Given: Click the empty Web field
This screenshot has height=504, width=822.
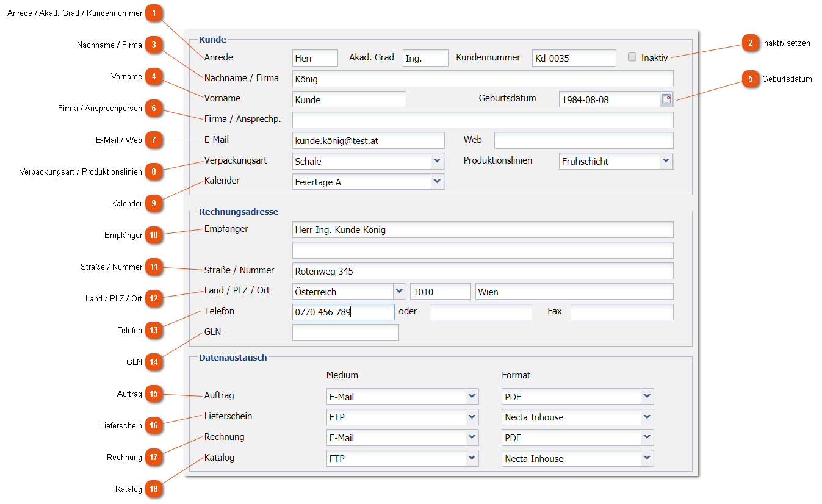Looking at the screenshot, I should [x=584, y=140].
